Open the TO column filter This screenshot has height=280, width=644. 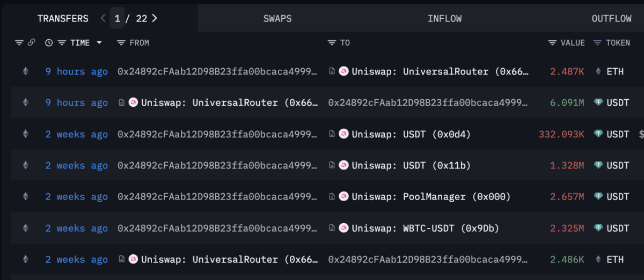click(332, 43)
